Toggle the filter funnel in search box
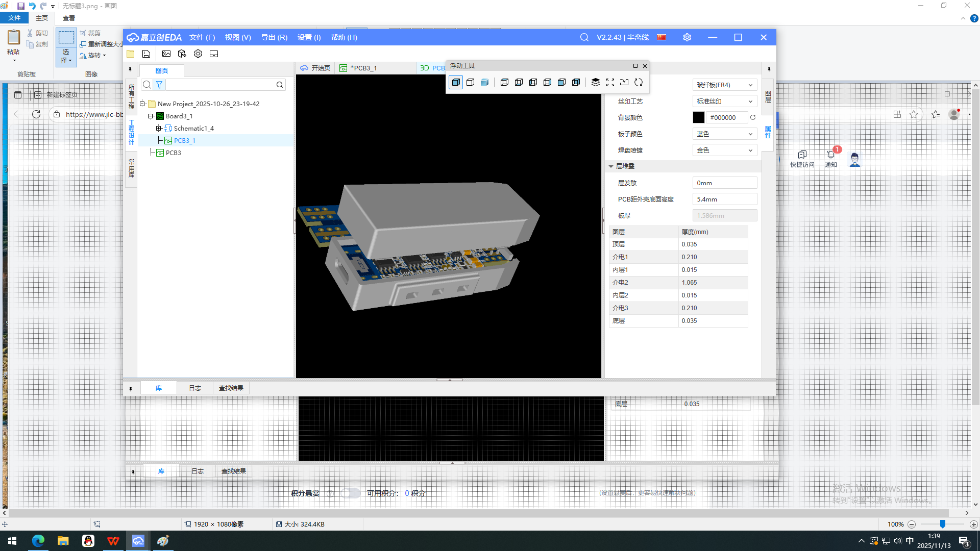The image size is (980, 551). coord(159,85)
